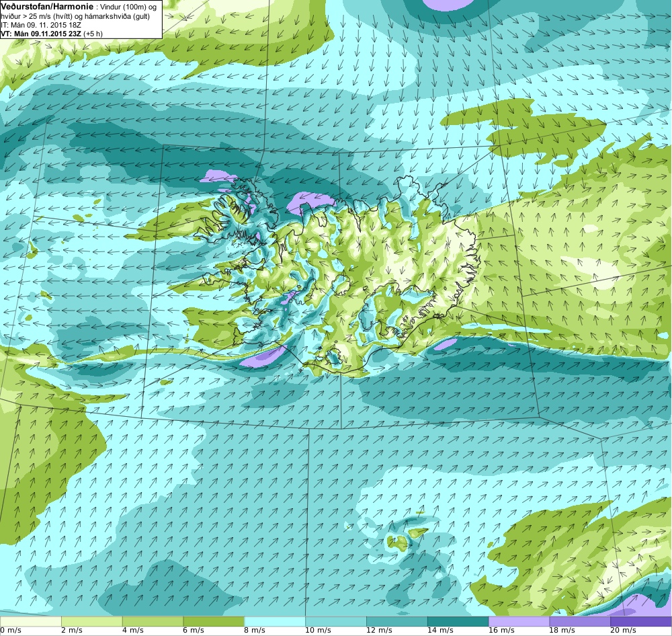This screenshot has width=672, height=636.
Task: Click the '6 m/s' legend label
Action: point(194,631)
